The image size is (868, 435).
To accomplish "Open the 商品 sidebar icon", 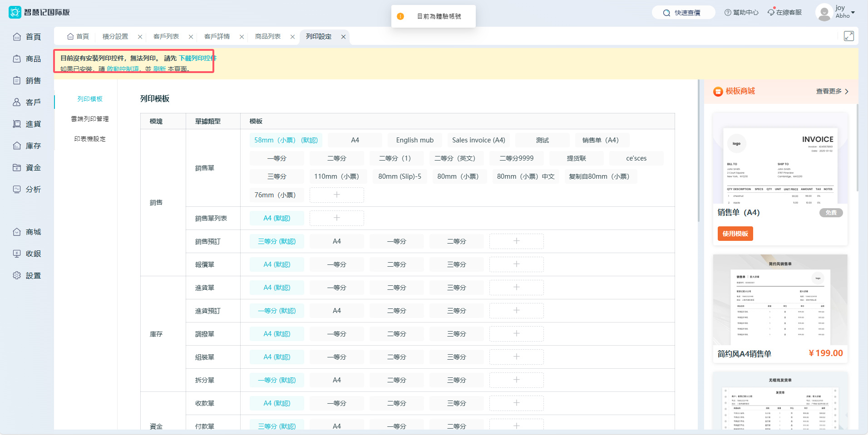I will [x=17, y=59].
